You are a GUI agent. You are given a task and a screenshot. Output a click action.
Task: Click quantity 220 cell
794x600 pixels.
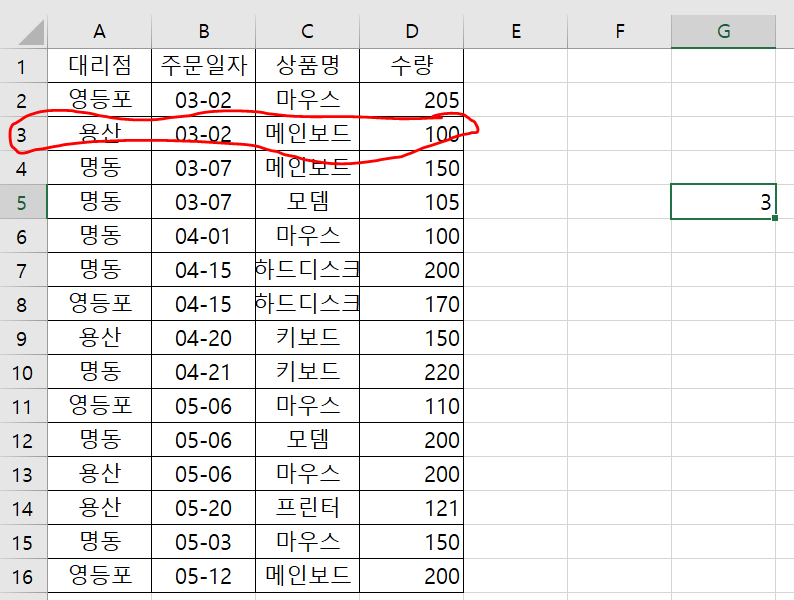(412, 372)
